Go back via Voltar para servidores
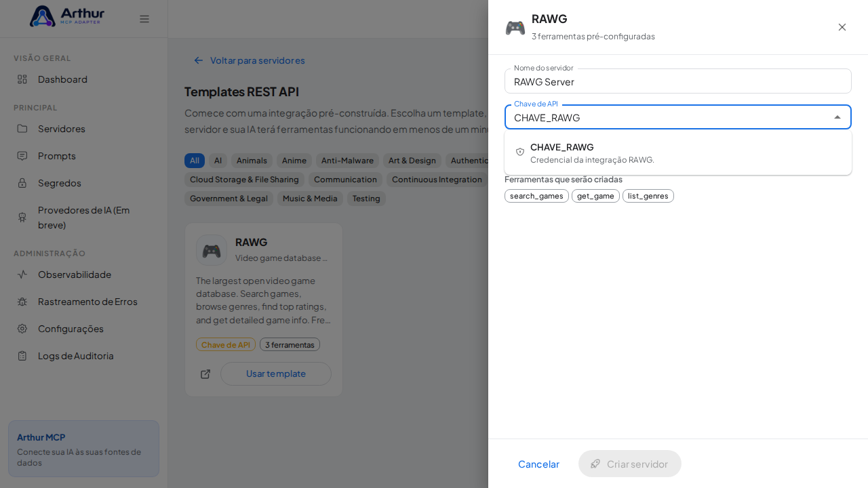Image resolution: width=868 pixels, height=488 pixels. [x=250, y=60]
